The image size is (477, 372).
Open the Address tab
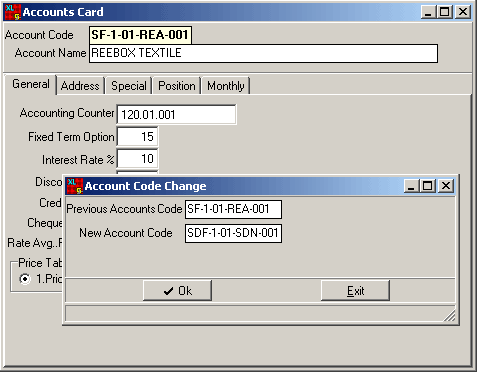(80, 86)
